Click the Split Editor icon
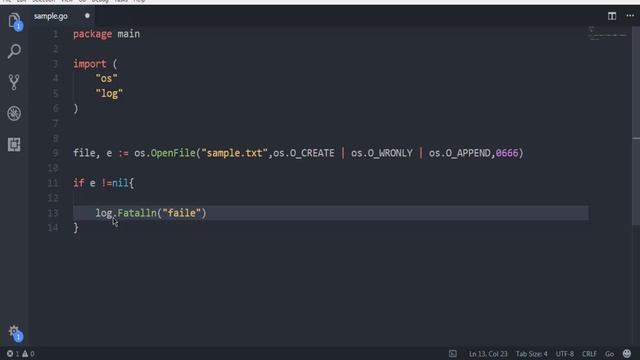This screenshot has width=640, height=360. click(611, 16)
